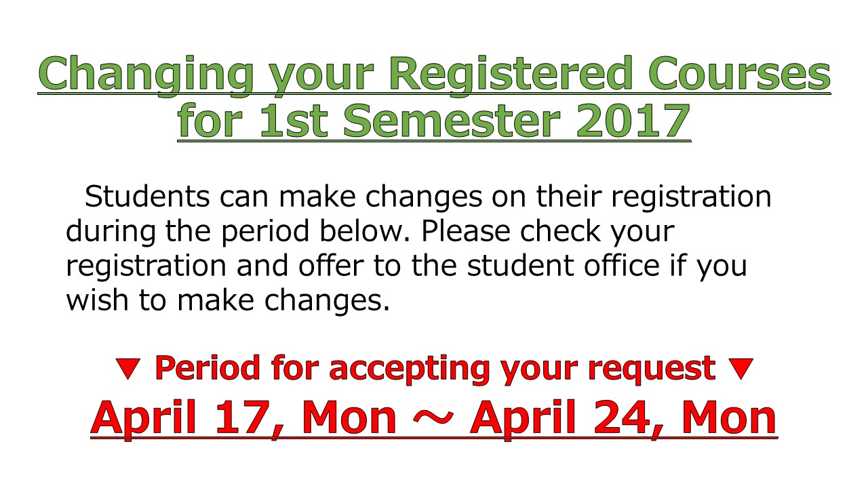The height and width of the screenshot is (488, 868).
Task: Click the red "Period for accepting your request" text
Action: [x=435, y=368]
